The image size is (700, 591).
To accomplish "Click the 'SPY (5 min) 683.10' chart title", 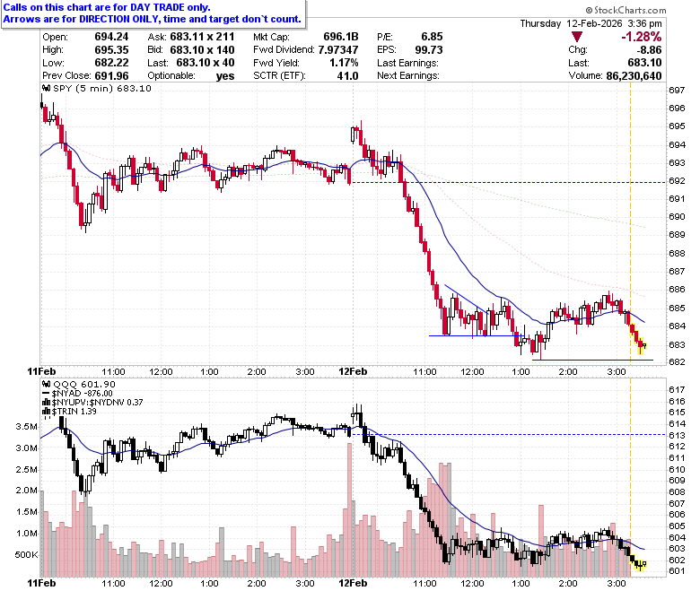I will [102, 88].
